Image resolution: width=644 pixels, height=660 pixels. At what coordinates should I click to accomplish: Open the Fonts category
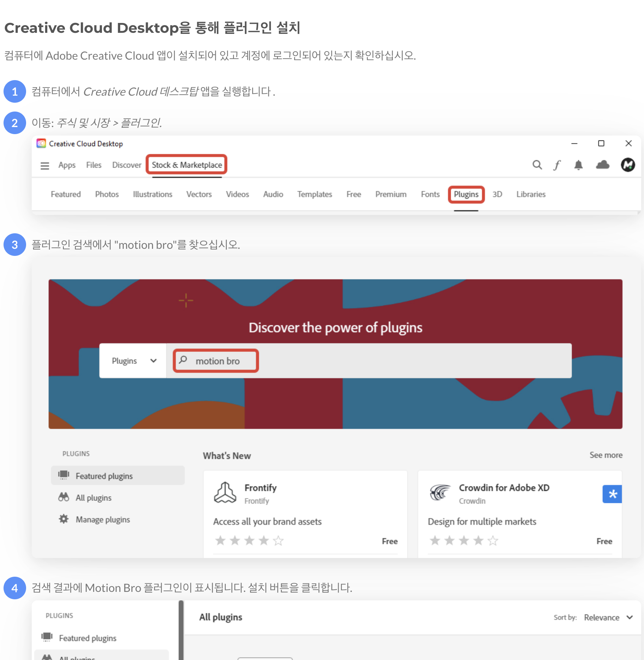(430, 194)
